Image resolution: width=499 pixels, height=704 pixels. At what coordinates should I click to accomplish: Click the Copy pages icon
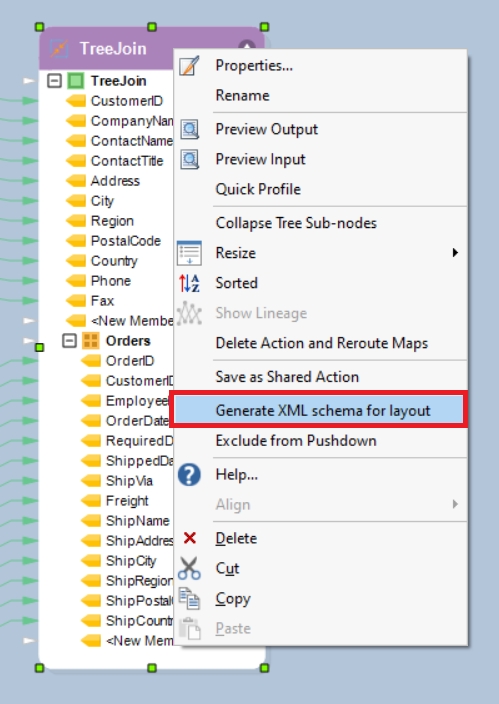189,598
